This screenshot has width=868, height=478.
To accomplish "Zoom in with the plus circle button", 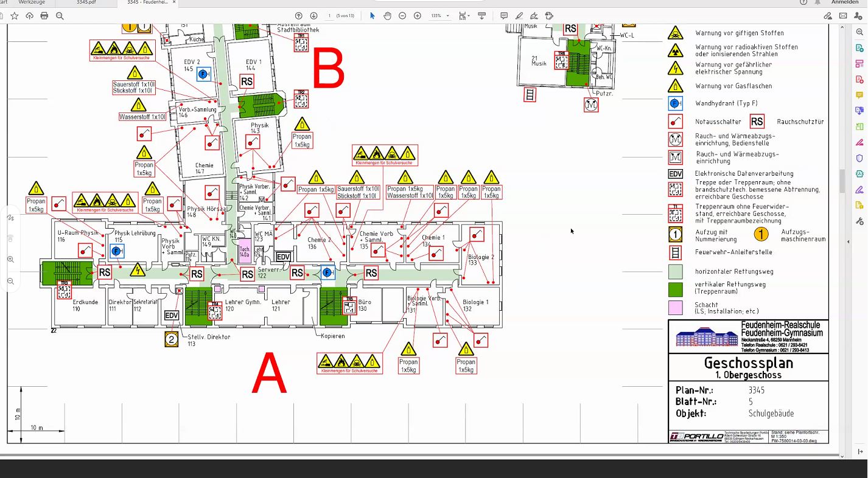I will 418,16.
